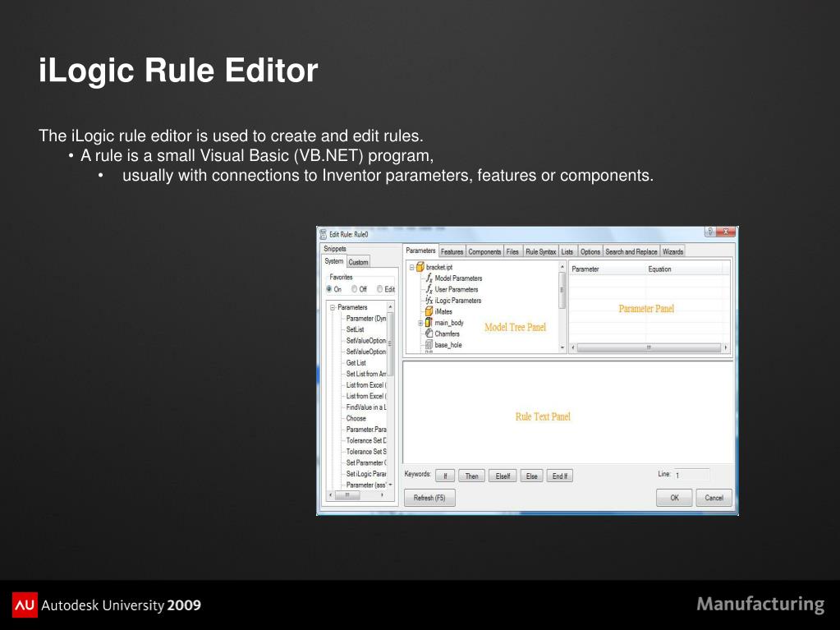Click the Edit Rule dialog title bar icon
Viewport: 840px width, 630px height.
(323, 234)
